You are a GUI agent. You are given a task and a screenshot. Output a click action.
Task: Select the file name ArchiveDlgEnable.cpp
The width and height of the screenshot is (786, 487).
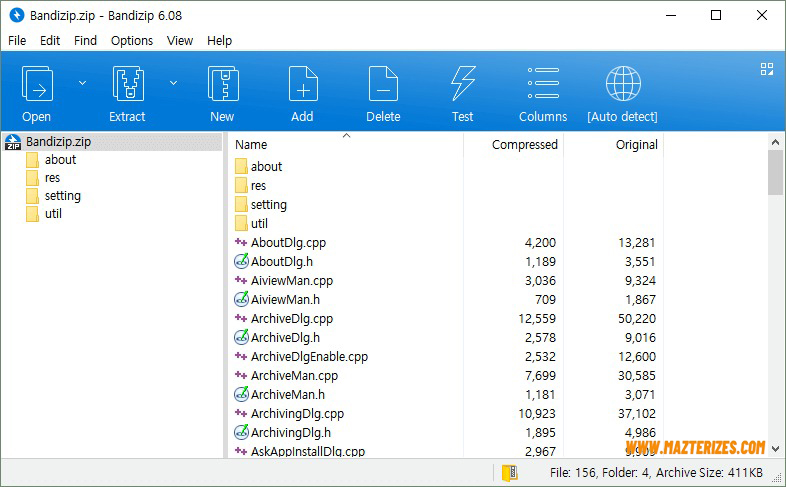click(x=309, y=357)
